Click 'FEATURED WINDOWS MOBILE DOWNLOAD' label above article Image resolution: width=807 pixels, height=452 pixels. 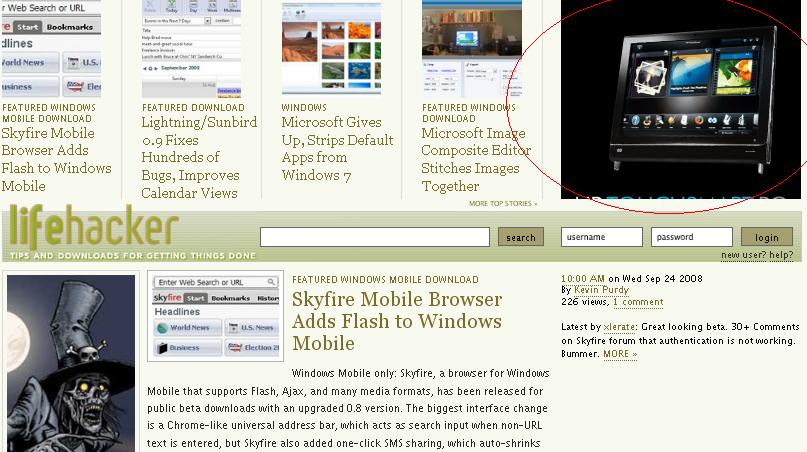tap(385, 280)
